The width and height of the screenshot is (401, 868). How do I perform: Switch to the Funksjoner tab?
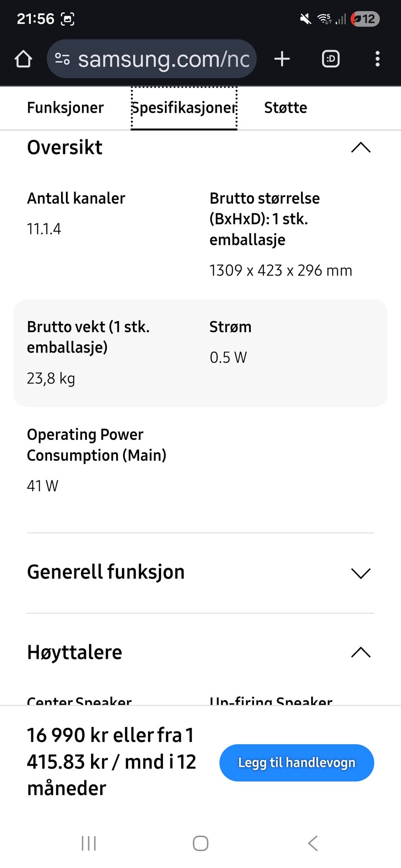(x=65, y=108)
